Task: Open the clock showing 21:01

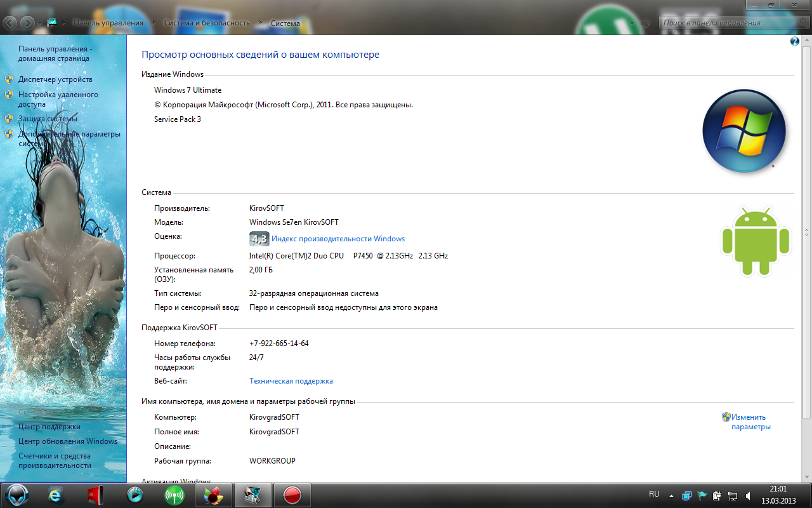Action: 778,495
